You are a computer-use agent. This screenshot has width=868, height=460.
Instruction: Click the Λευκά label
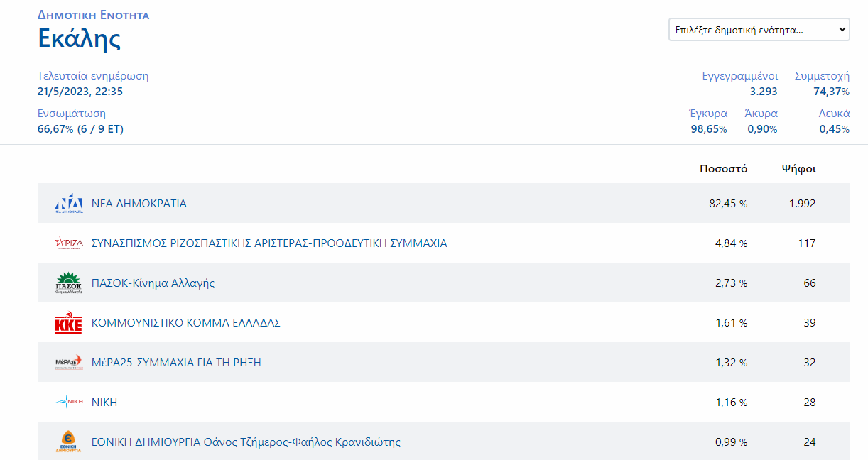[x=834, y=113]
